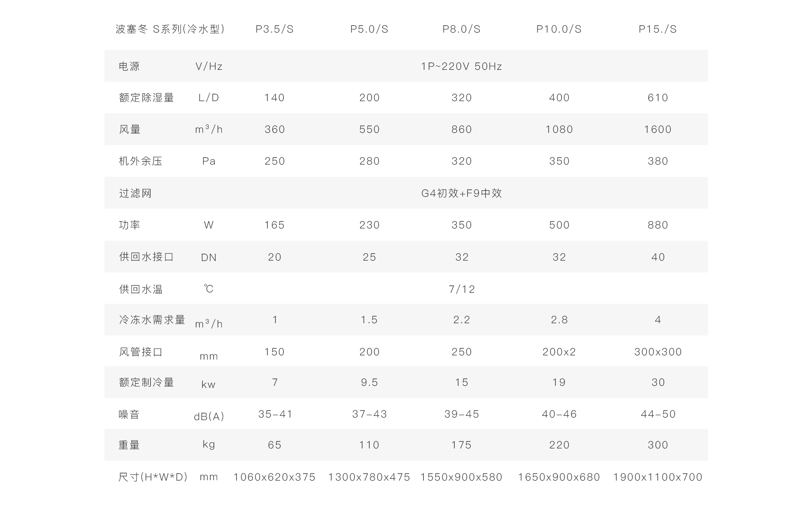
Task: Click the 风量 row label
Action: 129,129
